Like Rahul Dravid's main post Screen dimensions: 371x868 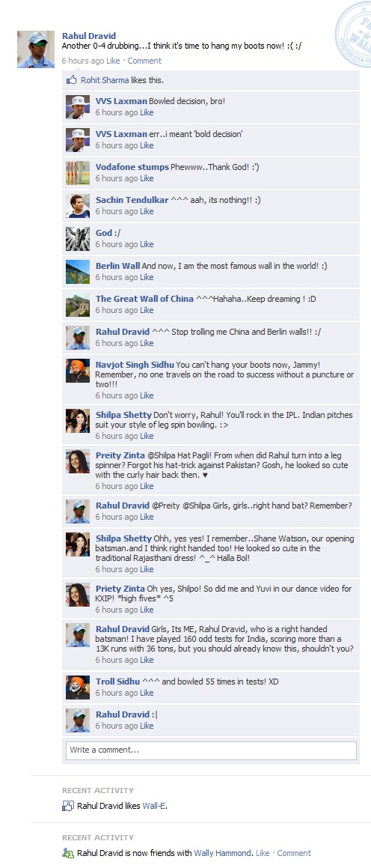tap(113, 61)
